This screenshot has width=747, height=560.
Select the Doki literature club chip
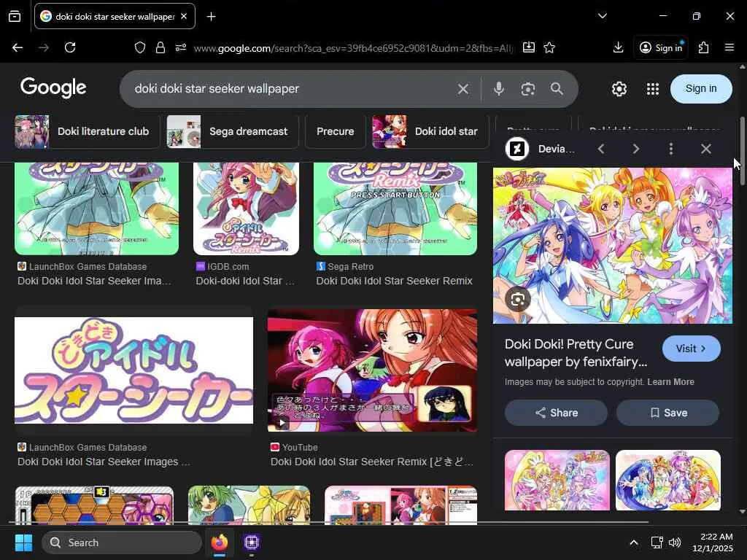[x=88, y=131]
